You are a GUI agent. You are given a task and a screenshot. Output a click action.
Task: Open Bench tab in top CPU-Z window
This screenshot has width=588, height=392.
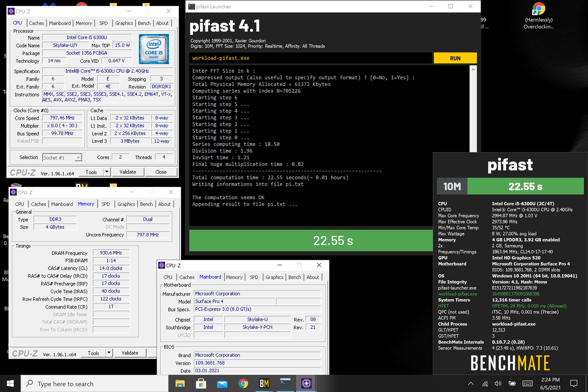[x=144, y=23]
